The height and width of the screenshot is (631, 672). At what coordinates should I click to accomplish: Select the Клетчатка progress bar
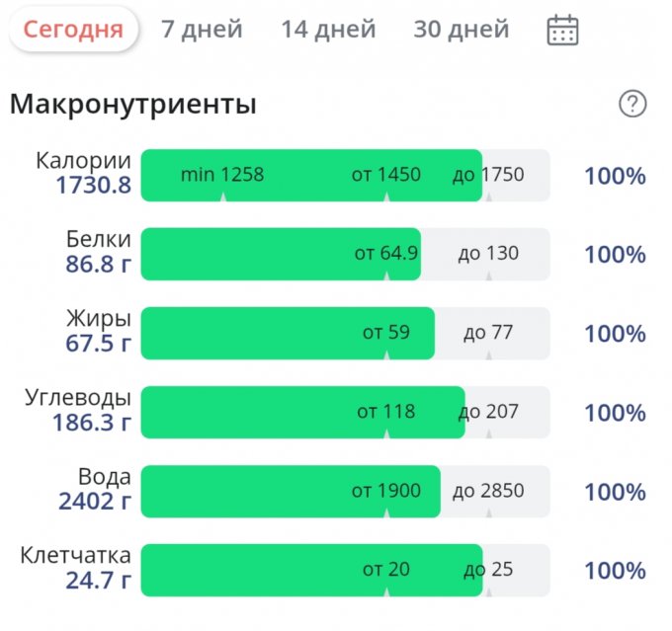coord(345,570)
